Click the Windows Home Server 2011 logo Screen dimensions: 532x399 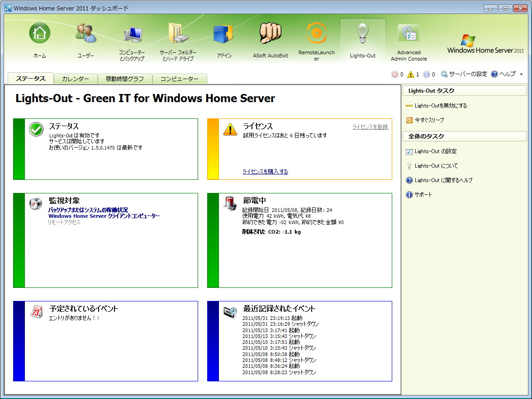point(485,44)
